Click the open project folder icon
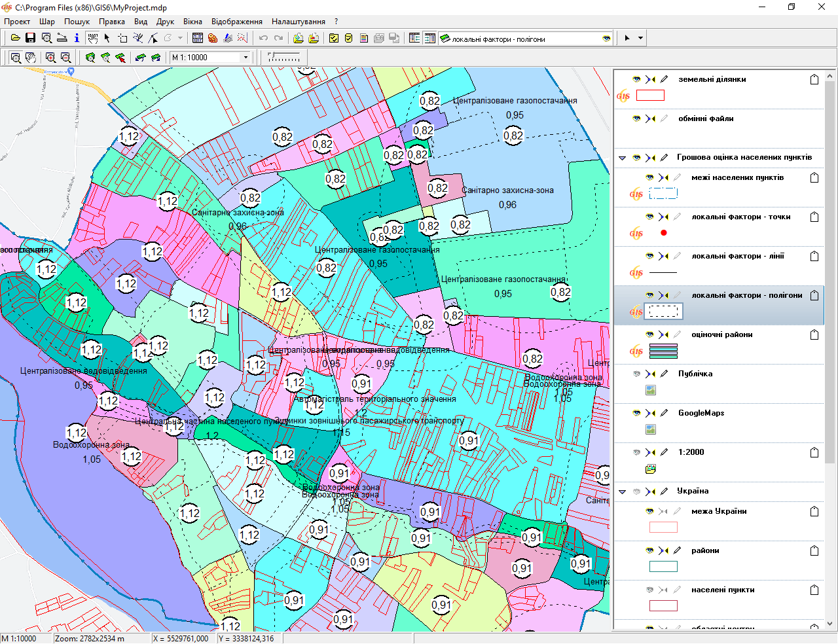 tap(15, 38)
